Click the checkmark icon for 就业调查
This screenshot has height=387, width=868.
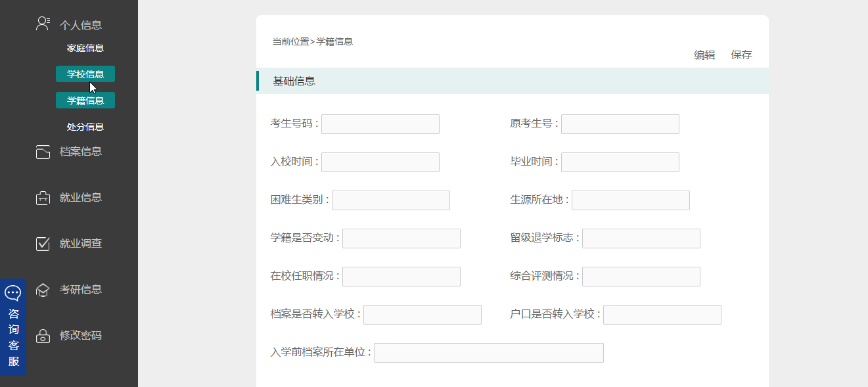pos(43,244)
